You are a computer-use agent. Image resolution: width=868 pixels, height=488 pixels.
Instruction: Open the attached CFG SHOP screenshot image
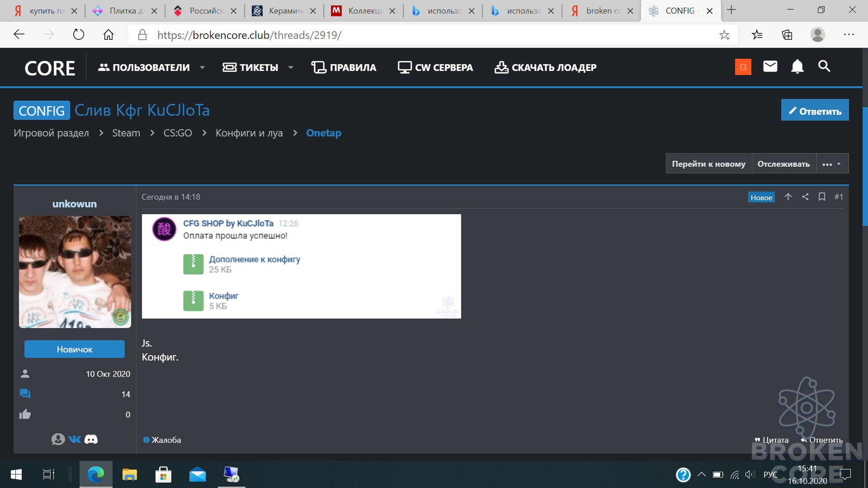301,266
